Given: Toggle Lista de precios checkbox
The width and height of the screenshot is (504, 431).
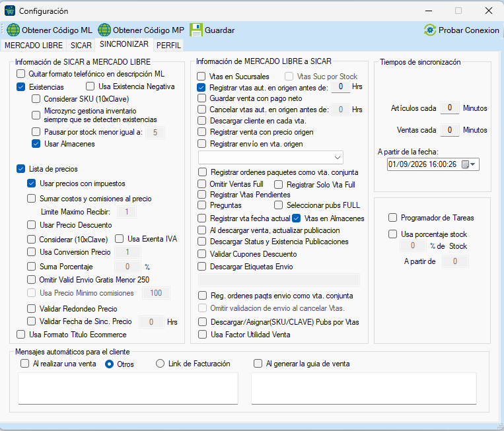Looking at the screenshot, I should coord(21,169).
